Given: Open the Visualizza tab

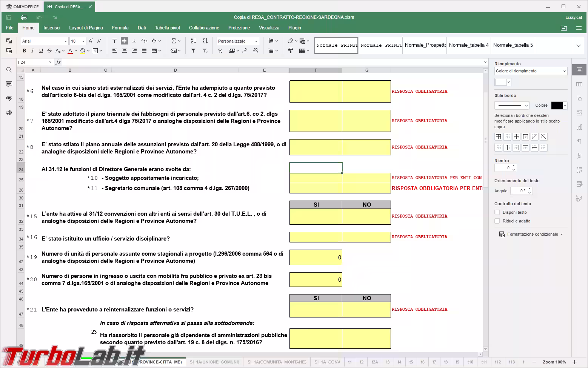Looking at the screenshot, I should (x=269, y=28).
